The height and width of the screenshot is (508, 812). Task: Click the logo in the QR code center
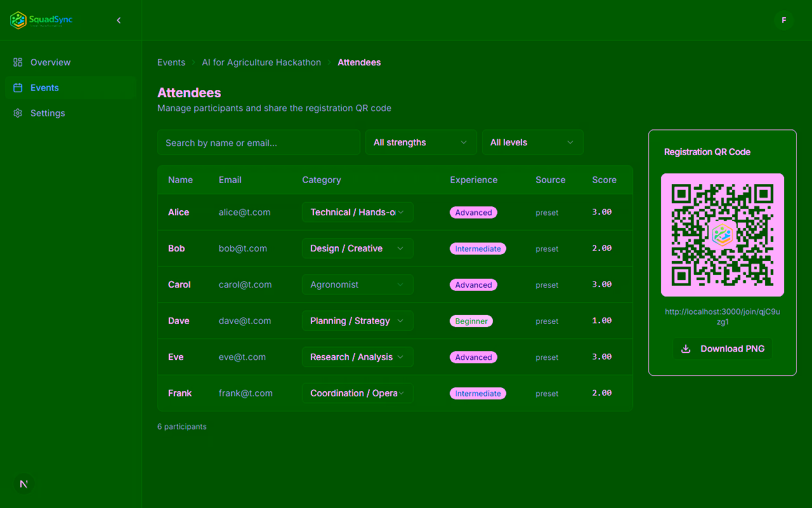pos(723,235)
